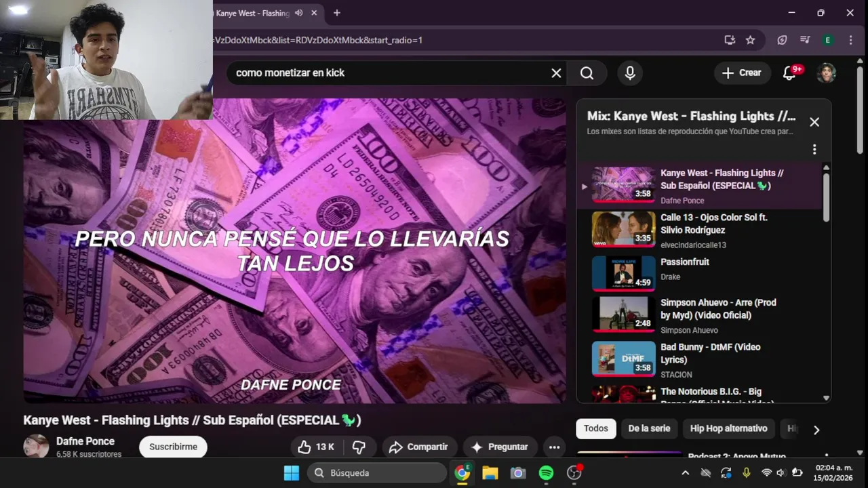Image resolution: width=868 pixels, height=488 pixels.
Task: Click the 6,58 K suscriptores text
Action: 89,454
